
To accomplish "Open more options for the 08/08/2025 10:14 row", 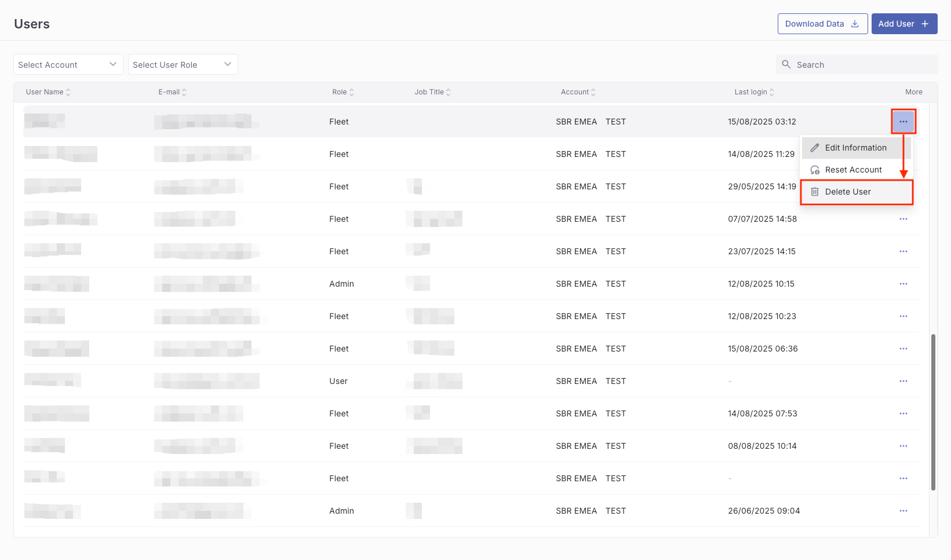I will click(903, 446).
